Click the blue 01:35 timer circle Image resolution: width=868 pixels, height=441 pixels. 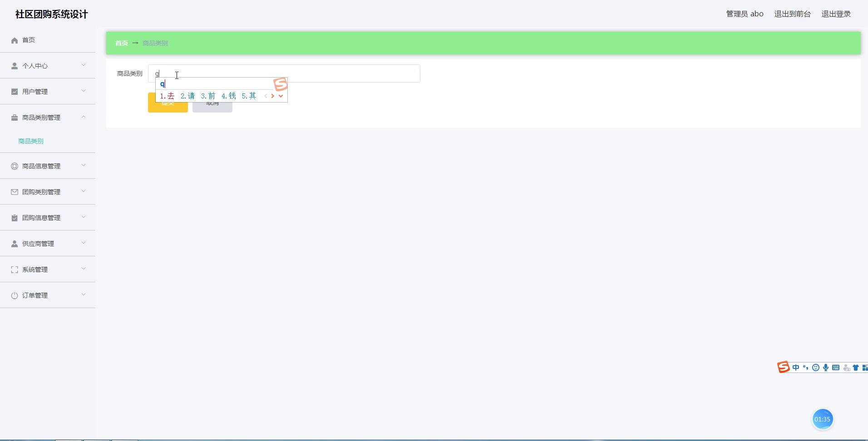tap(822, 419)
